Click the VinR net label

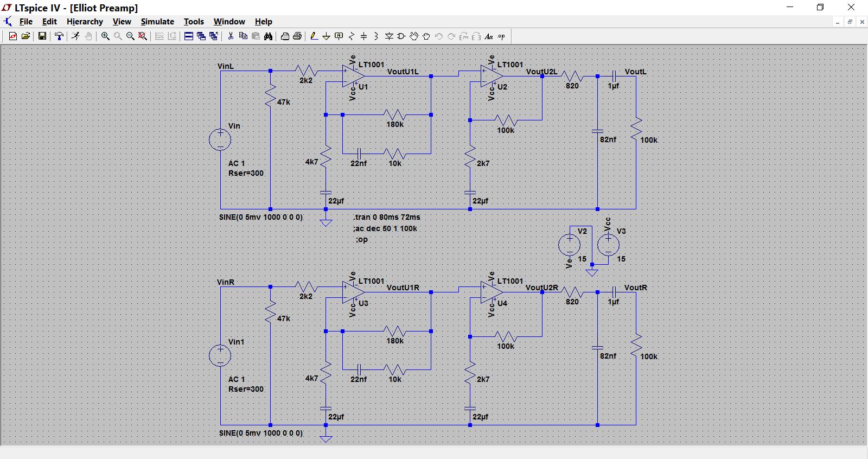226,282
